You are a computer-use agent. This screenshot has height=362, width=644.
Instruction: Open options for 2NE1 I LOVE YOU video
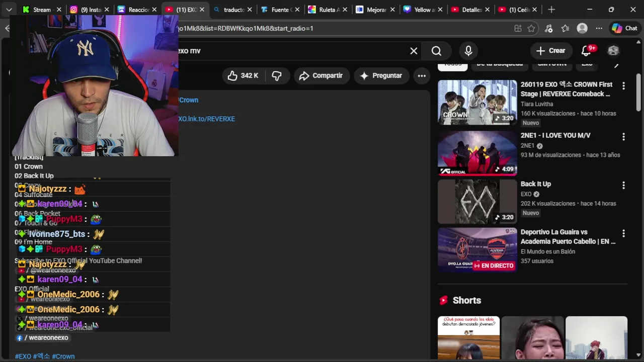623,137
